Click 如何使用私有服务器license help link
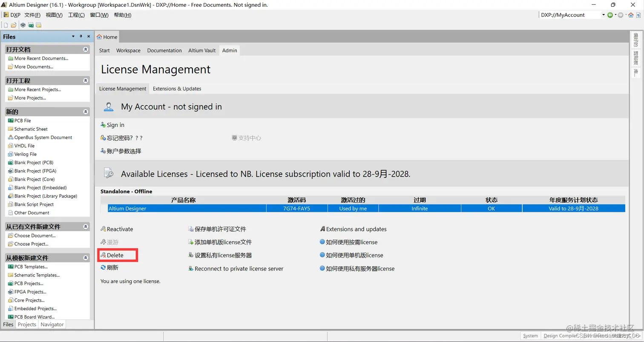 pyautogui.click(x=357, y=268)
